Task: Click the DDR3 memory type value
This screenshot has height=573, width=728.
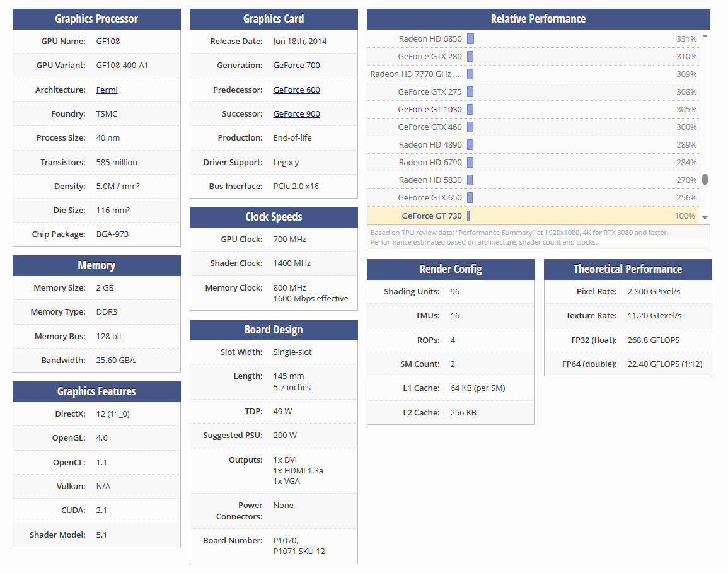Action: coord(107,312)
